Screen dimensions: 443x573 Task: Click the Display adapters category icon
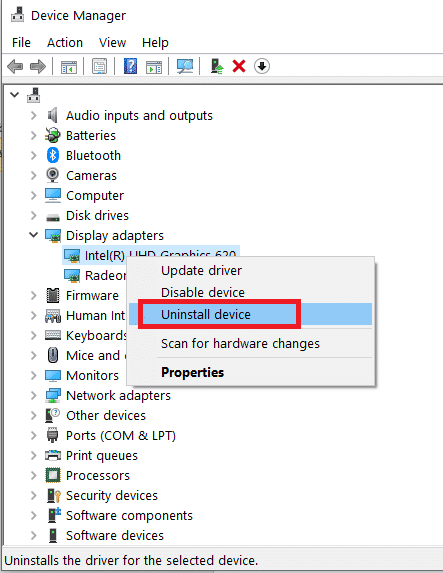(53, 236)
